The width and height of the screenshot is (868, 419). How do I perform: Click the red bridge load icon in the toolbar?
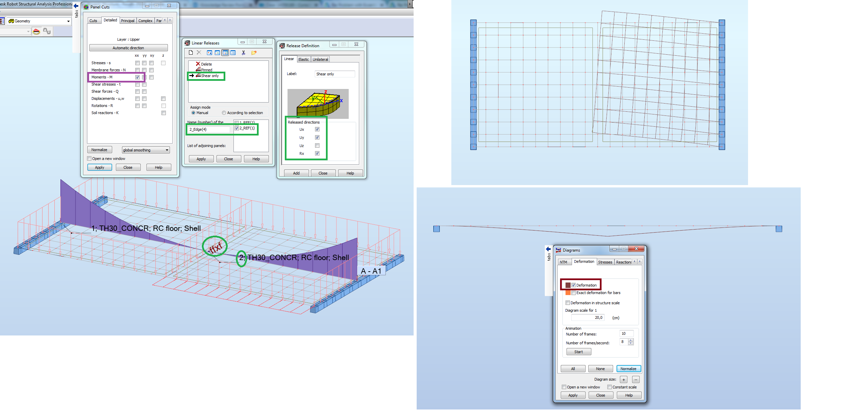point(36,32)
